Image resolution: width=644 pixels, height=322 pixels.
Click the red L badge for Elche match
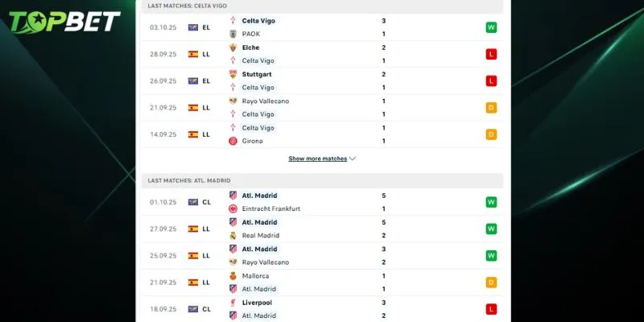click(491, 54)
